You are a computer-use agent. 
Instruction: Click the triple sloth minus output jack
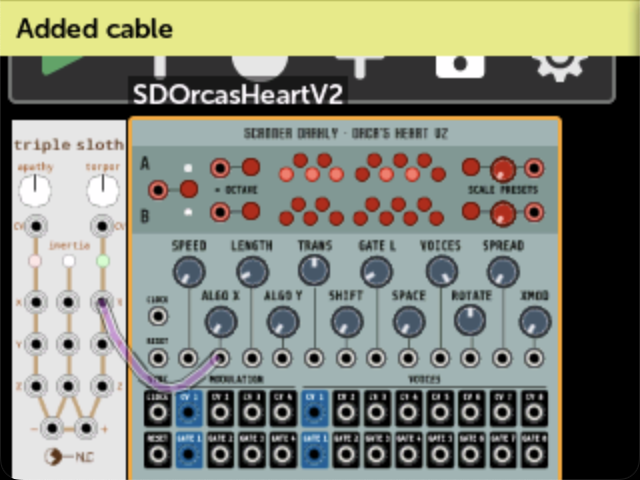pyautogui.click(x=51, y=428)
